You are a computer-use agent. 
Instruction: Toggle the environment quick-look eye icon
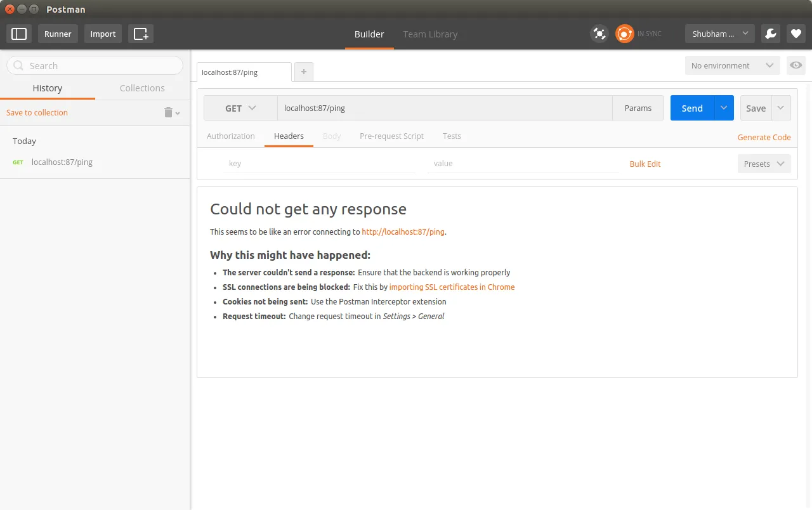click(x=796, y=65)
